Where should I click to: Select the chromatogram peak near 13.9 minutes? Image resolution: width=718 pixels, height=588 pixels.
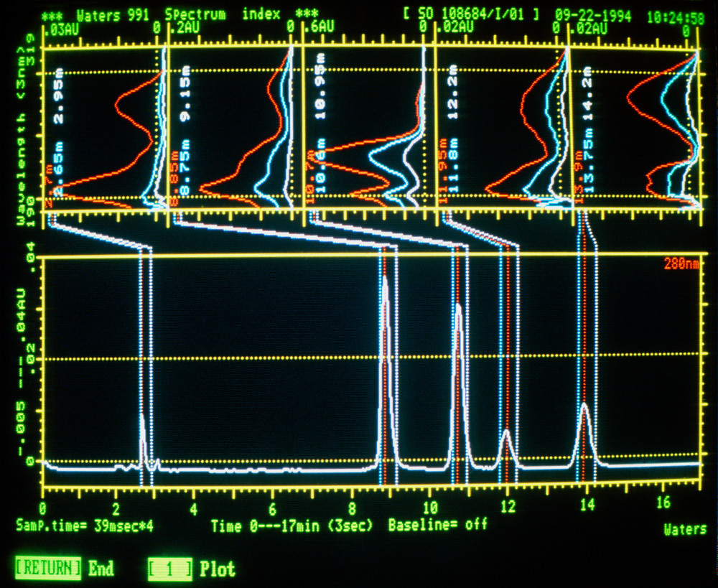pos(584,434)
